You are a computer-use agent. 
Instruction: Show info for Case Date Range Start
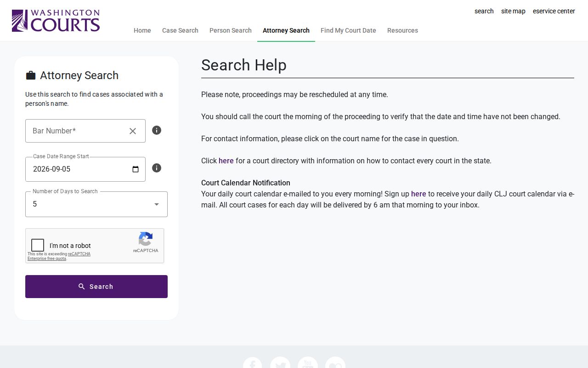pyautogui.click(x=157, y=168)
